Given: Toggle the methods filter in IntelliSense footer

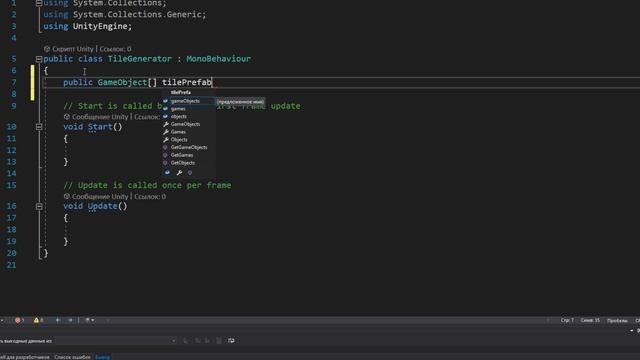Looking at the screenshot, I should tap(190, 173).
